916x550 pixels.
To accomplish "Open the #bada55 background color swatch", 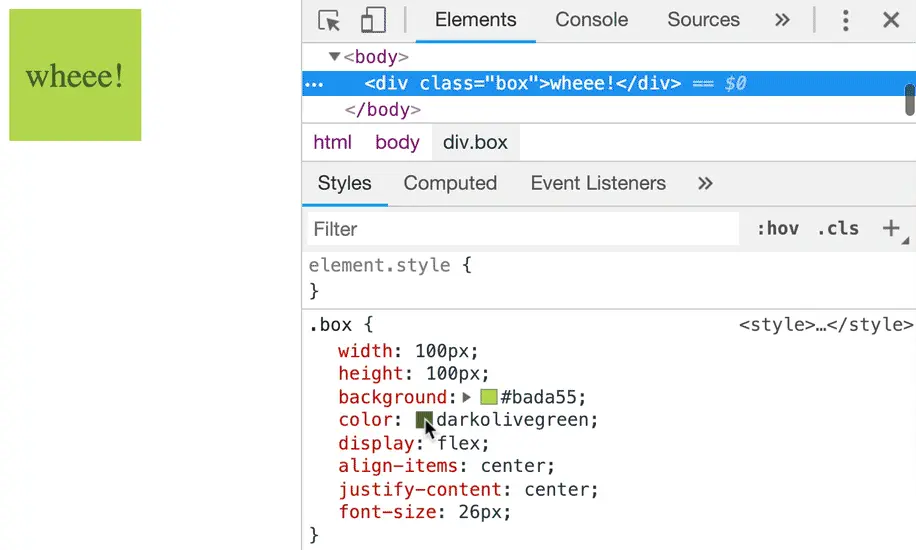I will [x=488, y=397].
